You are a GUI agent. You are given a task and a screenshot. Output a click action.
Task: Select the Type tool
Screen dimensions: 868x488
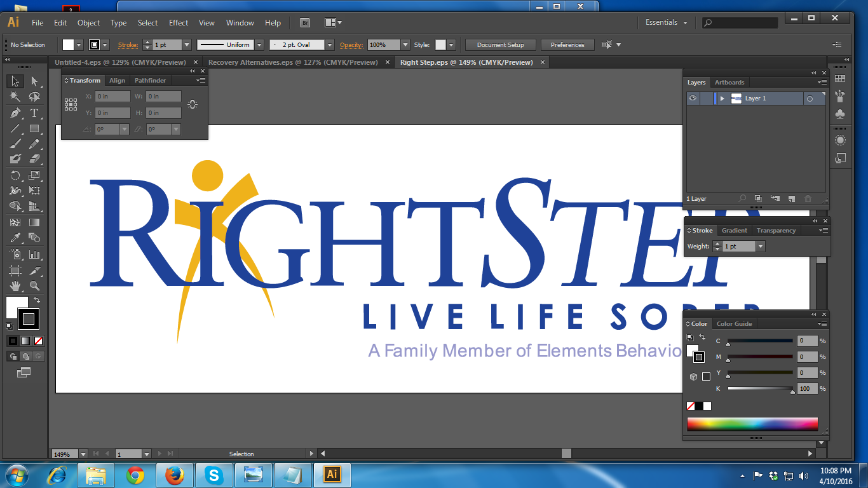34,113
